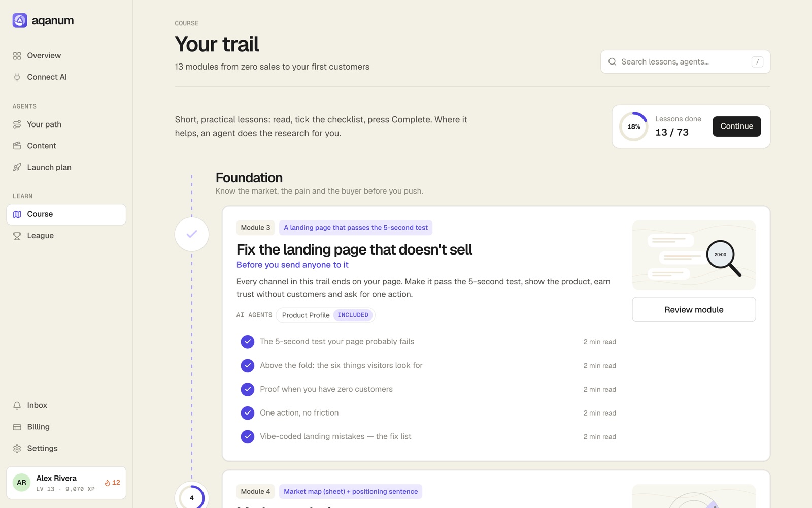Open Overview via its grid icon
This screenshot has height=508, width=812.
(x=17, y=56)
